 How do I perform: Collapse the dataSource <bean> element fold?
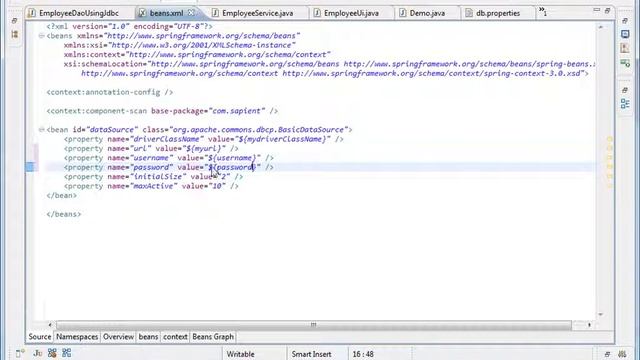pos(41,130)
